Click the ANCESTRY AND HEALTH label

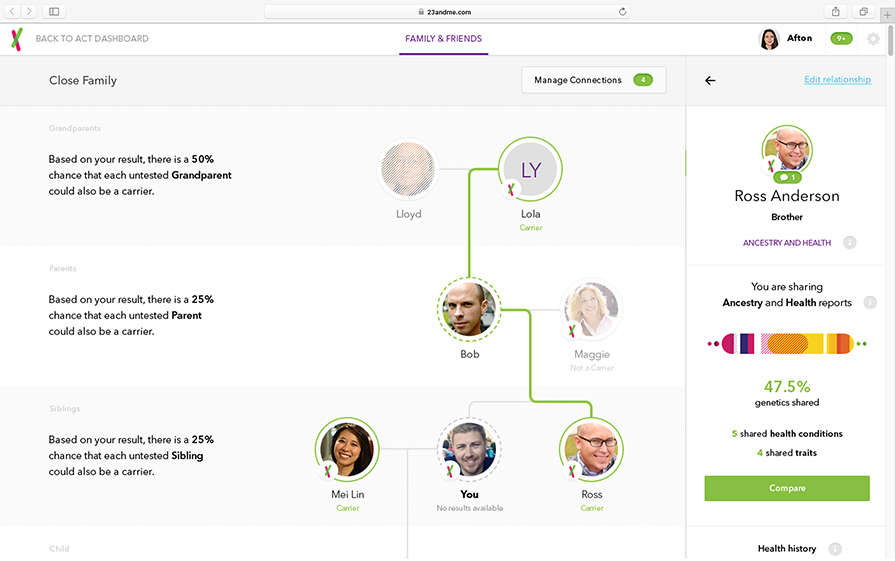coord(787,243)
